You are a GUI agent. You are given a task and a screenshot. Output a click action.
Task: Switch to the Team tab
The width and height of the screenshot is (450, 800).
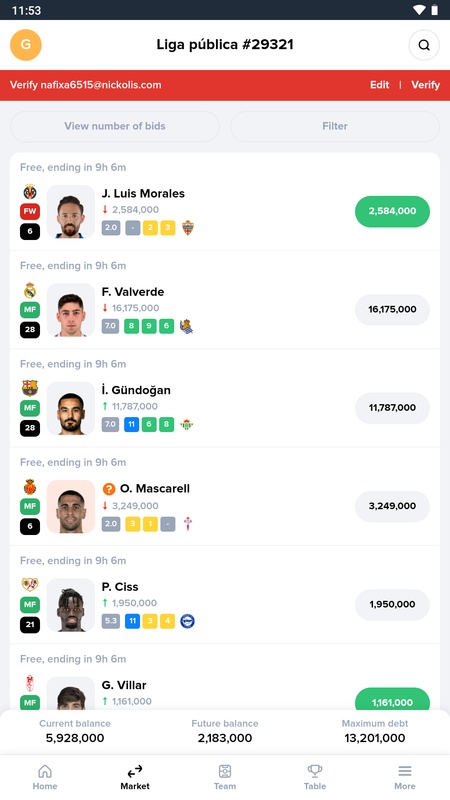click(x=224, y=777)
